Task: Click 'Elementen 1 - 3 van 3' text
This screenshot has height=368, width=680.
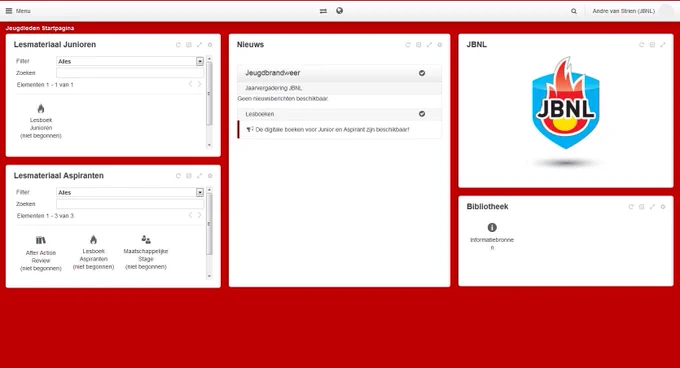Action: click(45, 216)
